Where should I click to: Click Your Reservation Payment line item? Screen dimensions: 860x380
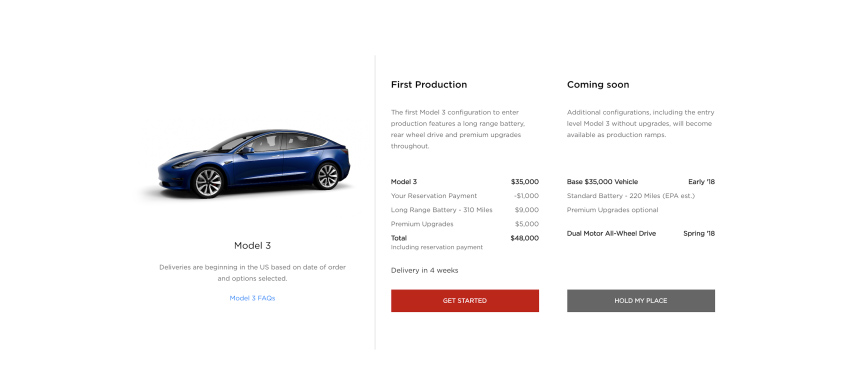(x=465, y=196)
